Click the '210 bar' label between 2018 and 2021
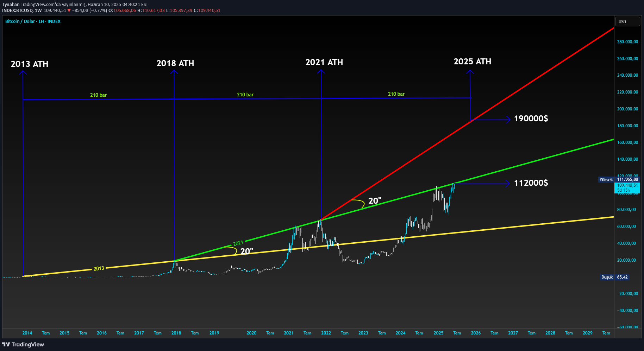Screen dimensions: 644x351 point(245,95)
